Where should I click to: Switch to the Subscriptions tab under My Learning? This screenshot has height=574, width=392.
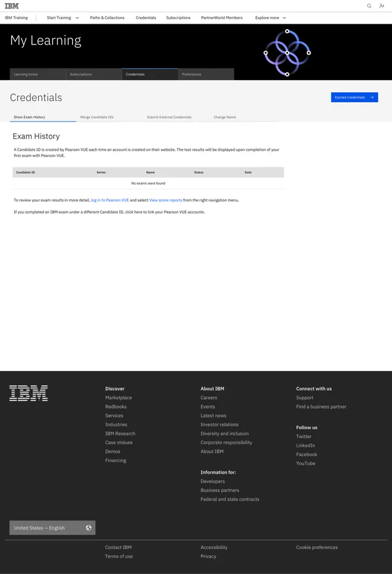pos(94,74)
